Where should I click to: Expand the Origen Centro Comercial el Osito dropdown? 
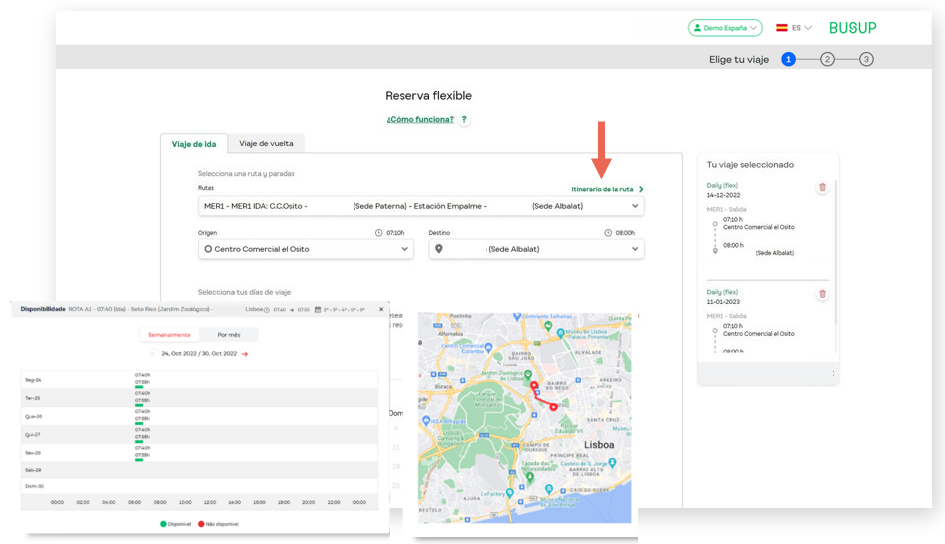click(x=306, y=249)
